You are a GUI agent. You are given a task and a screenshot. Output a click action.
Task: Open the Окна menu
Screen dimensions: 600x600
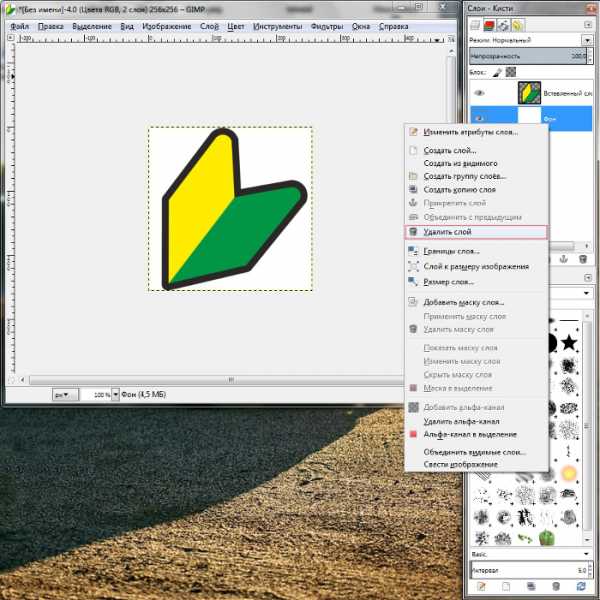point(361,26)
